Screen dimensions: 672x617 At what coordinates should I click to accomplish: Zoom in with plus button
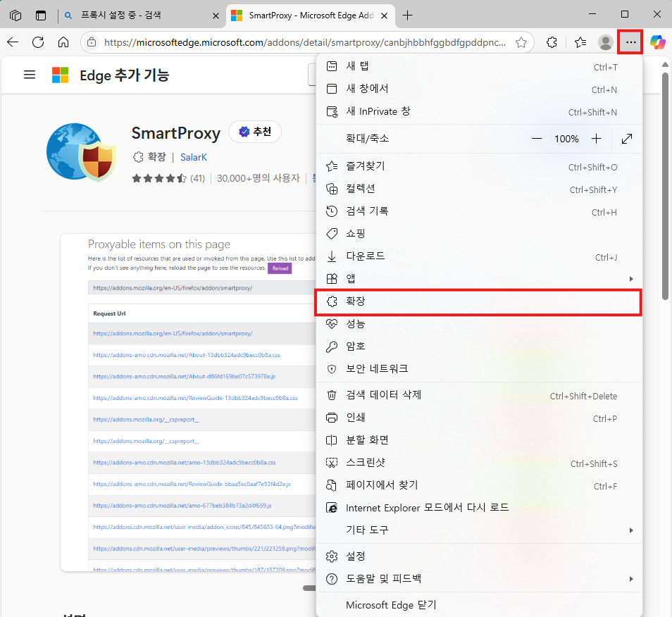(596, 139)
